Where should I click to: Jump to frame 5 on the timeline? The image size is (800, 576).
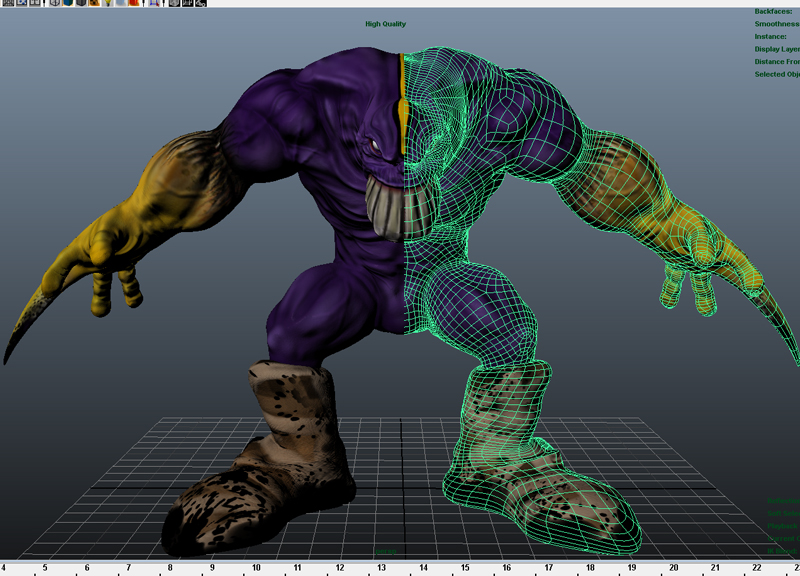click(x=45, y=568)
